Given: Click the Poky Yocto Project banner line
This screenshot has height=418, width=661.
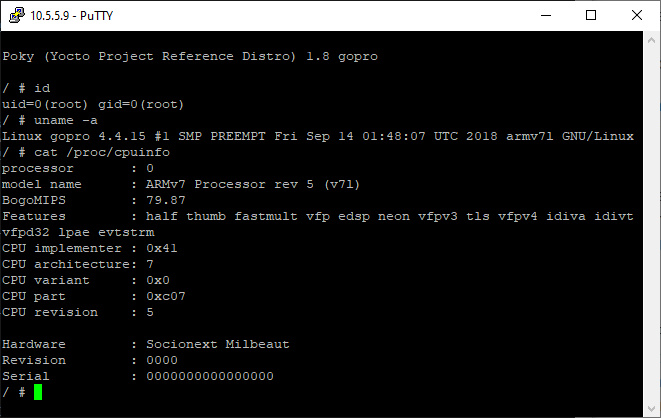Looking at the screenshot, I should coord(190,56).
